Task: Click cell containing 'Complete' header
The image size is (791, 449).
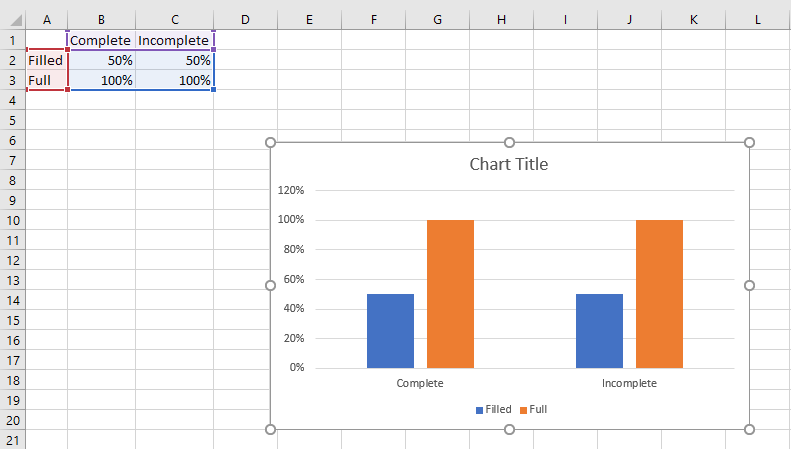Action: point(101,40)
